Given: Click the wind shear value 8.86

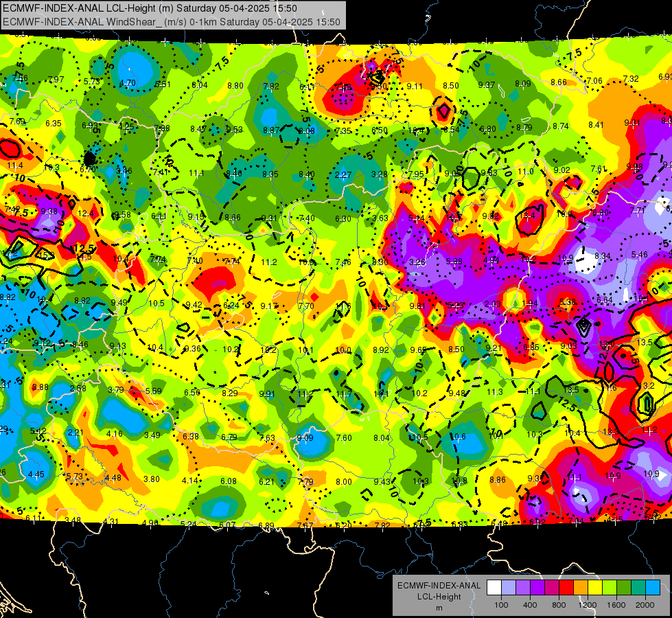Looking at the screenshot, I should 498,480.
